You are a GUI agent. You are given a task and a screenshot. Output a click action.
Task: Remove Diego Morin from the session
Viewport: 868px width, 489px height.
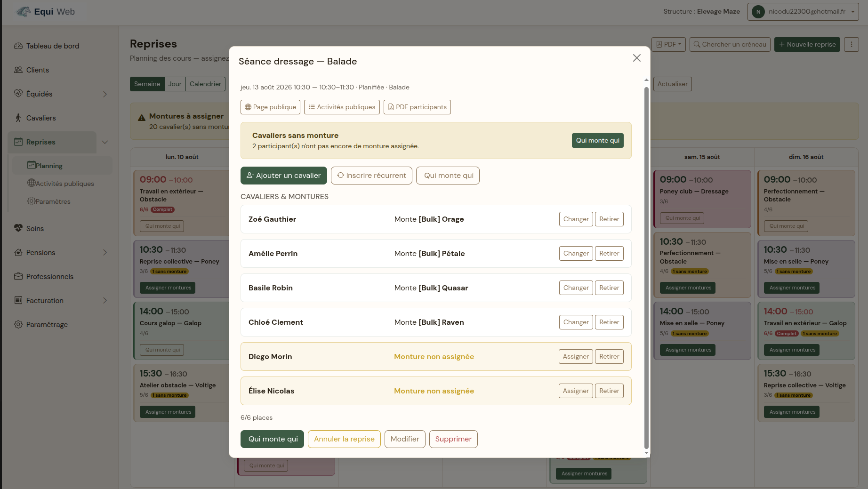click(609, 356)
